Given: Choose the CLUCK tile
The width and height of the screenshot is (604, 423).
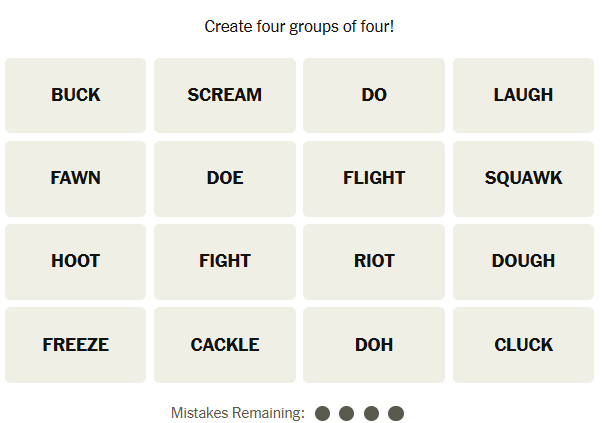Looking at the screenshot, I should pyautogui.click(x=523, y=345).
